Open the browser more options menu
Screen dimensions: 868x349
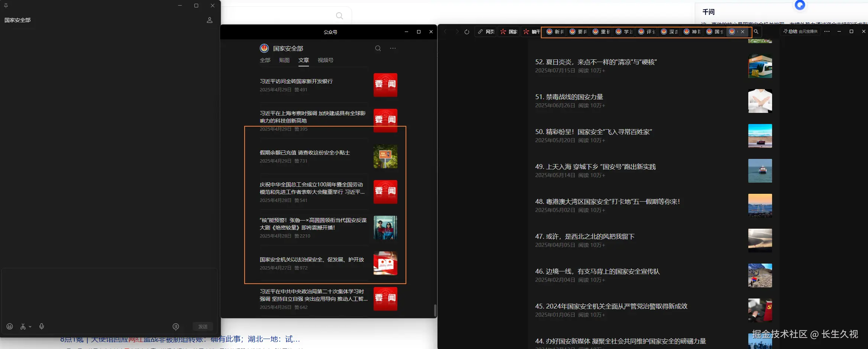click(x=827, y=32)
